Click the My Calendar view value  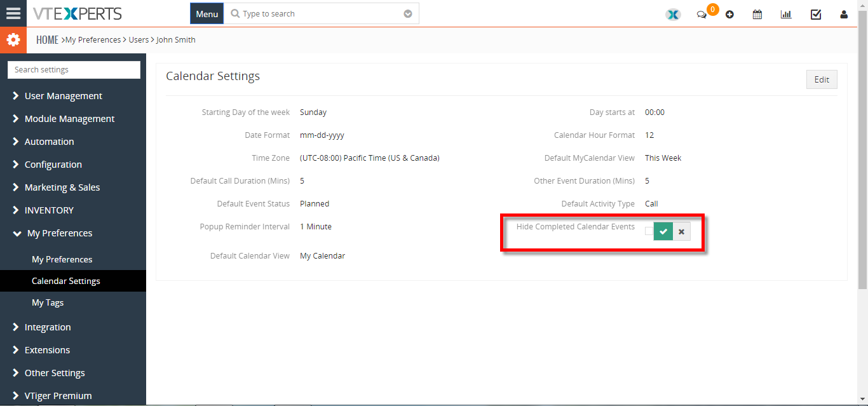coord(323,256)
